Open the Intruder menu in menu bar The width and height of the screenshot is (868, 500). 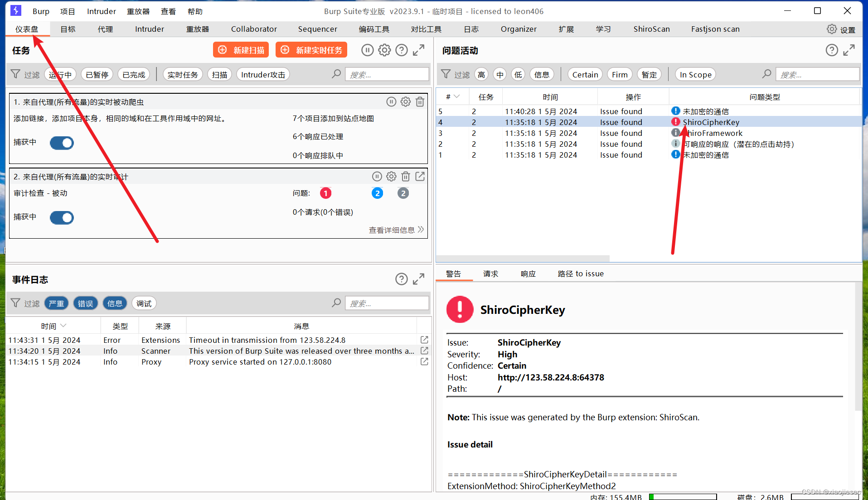(102, 11)
